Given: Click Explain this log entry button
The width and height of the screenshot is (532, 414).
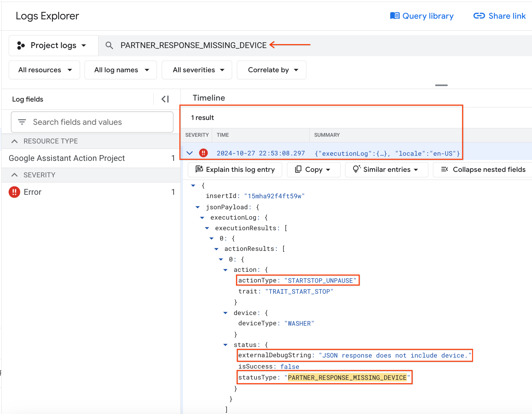Looking at the screenshot, I should point(235,170).
